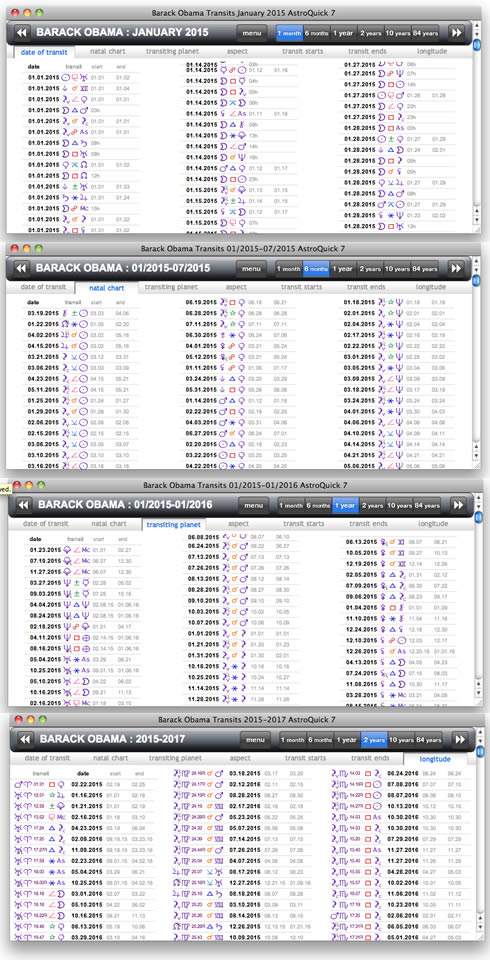Click forward arrows in 01/2015-07/2015 window
The image size is (490, 960).
click(x=455, y=268)
